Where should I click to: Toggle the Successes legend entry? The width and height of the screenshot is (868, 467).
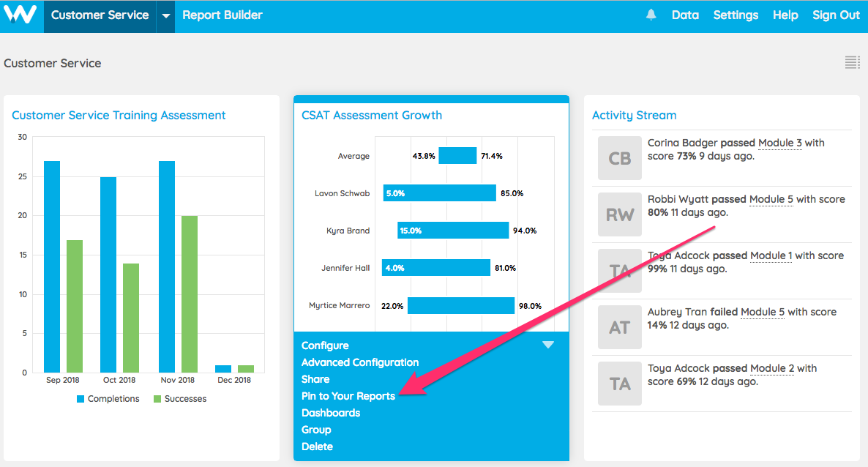[179, 399]
